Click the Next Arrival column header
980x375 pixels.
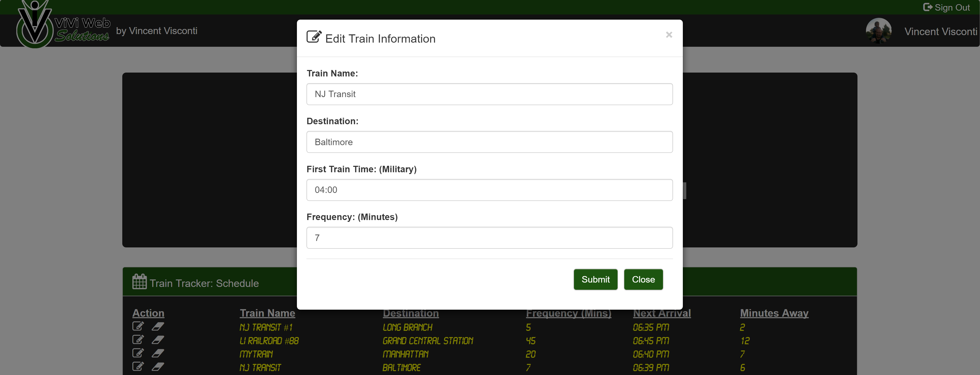point(662,313)
